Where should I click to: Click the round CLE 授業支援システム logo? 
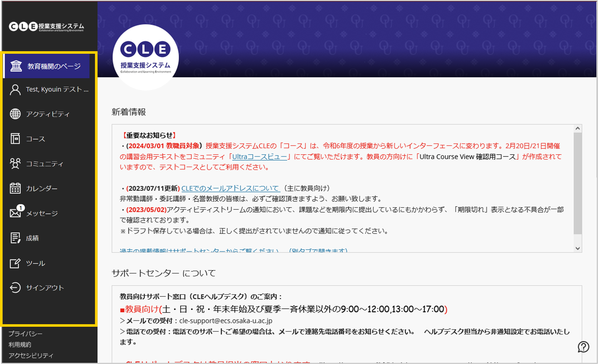(x=146, y=57)
